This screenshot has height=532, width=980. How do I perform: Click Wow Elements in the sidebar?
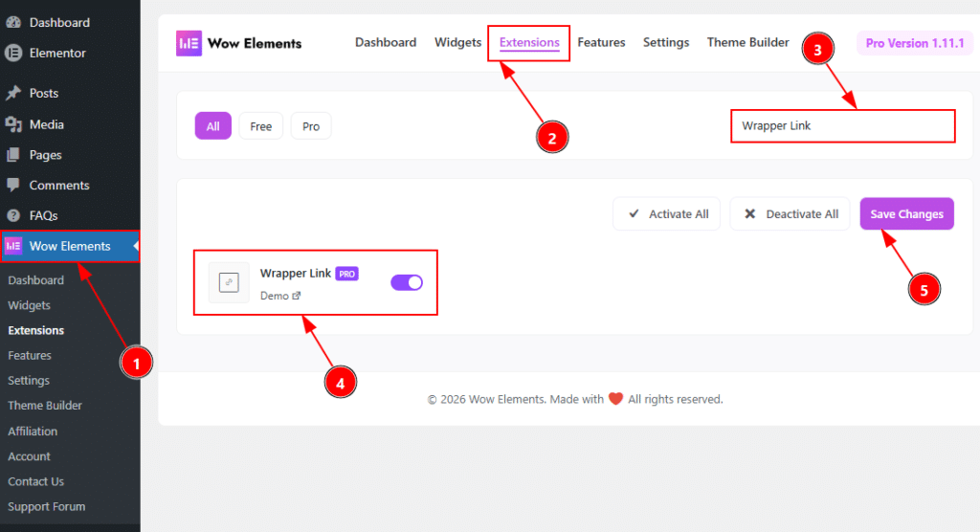[x=70, y=246]
